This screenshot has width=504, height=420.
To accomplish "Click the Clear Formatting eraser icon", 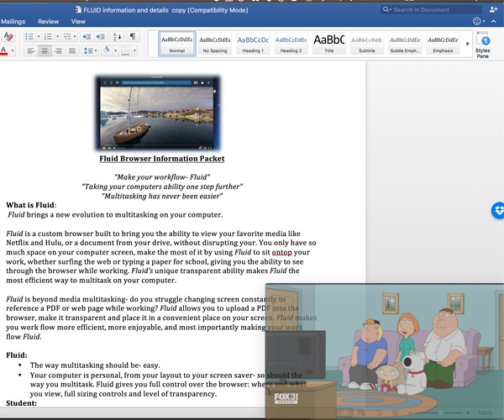I will pyautogui.click(x=8, y=36).
